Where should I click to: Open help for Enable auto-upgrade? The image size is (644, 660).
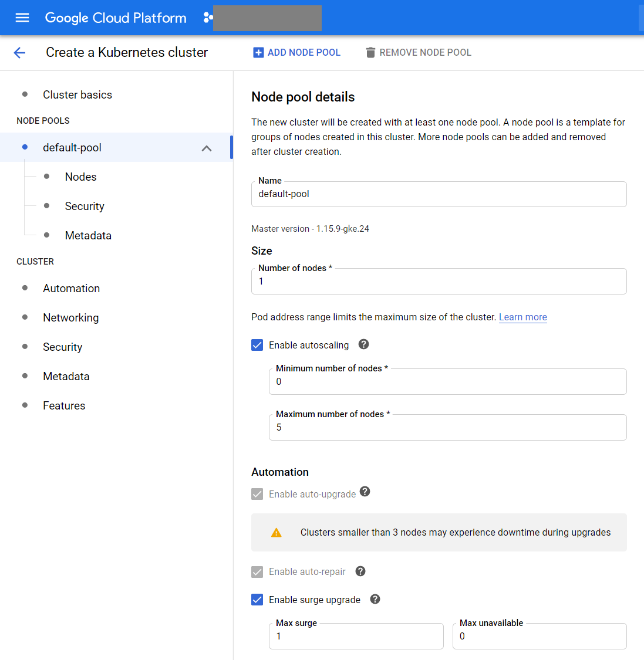click(365, 492)
